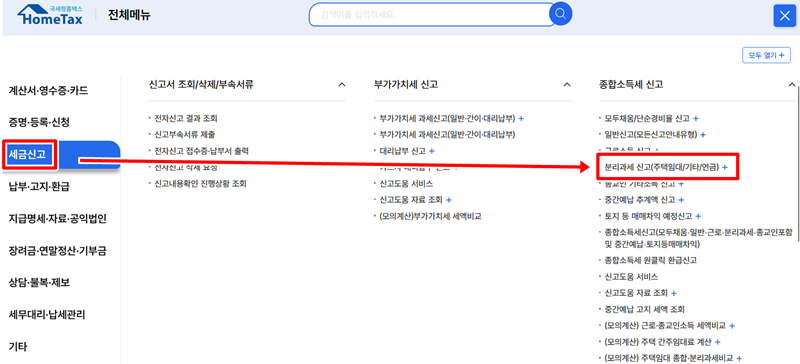
Task: Click the search box 검색어를 입력하세요
Action: point(431,14)
